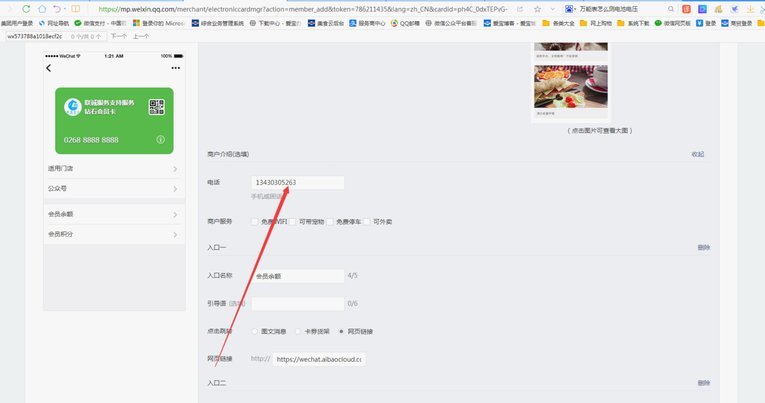Click the food photo thumbnail to enlarge
765x403 pixels.
[571, 86]
